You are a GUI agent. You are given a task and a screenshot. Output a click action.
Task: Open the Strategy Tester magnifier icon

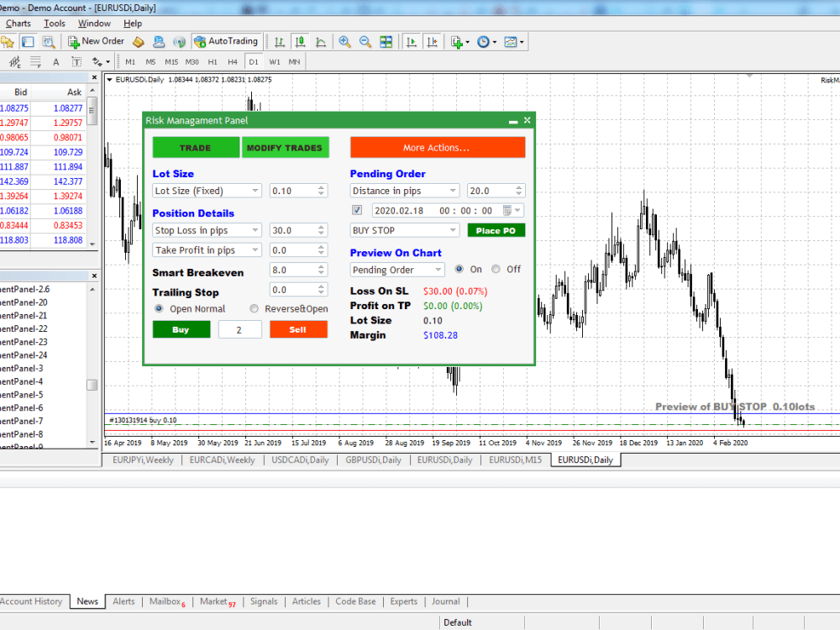coord(48,42)
